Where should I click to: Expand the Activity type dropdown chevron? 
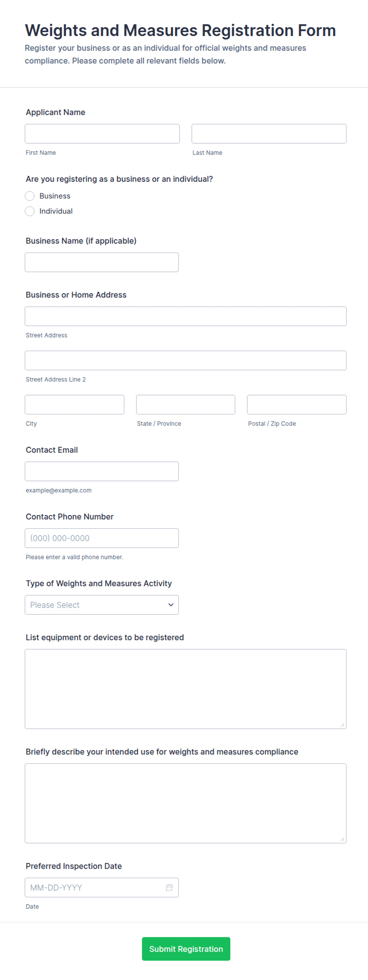pyautogui.click(x=171, y=605)
